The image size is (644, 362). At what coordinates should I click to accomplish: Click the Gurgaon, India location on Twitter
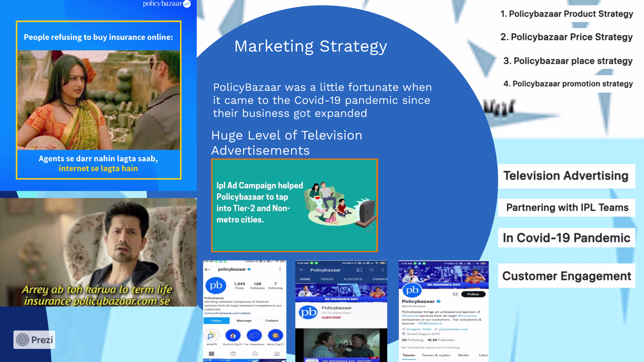pos(416,329)
